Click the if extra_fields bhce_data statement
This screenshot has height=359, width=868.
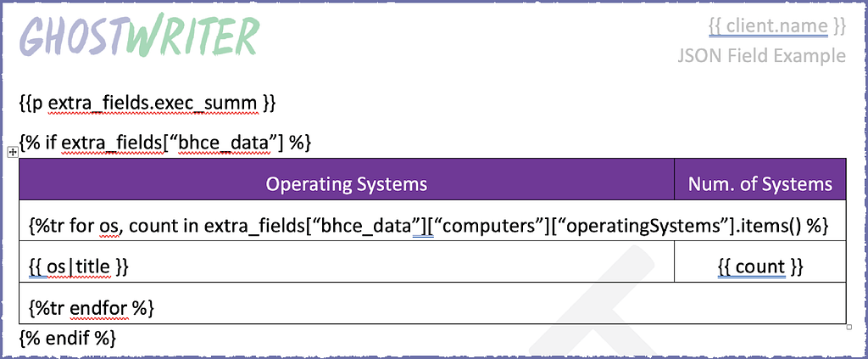165,143
